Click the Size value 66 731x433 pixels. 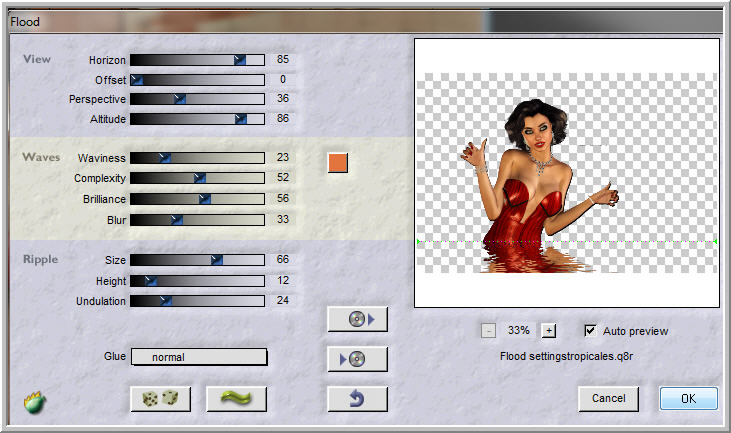coord(283,259)
